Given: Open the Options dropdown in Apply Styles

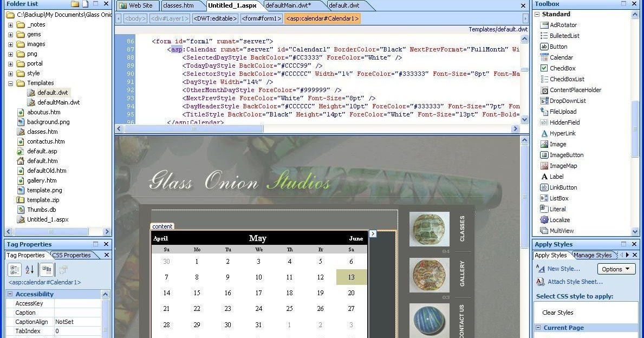Looking at the screenshot, I should pos(616,269).
